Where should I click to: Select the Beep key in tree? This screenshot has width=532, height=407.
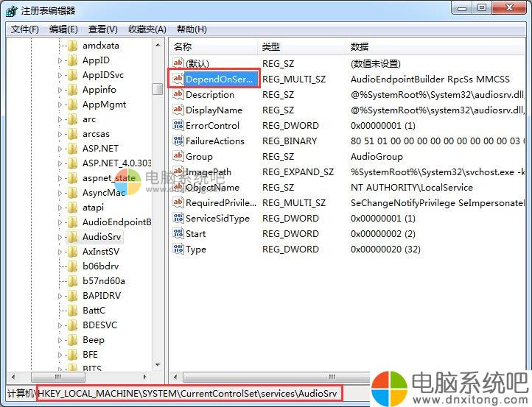[93, 340]
